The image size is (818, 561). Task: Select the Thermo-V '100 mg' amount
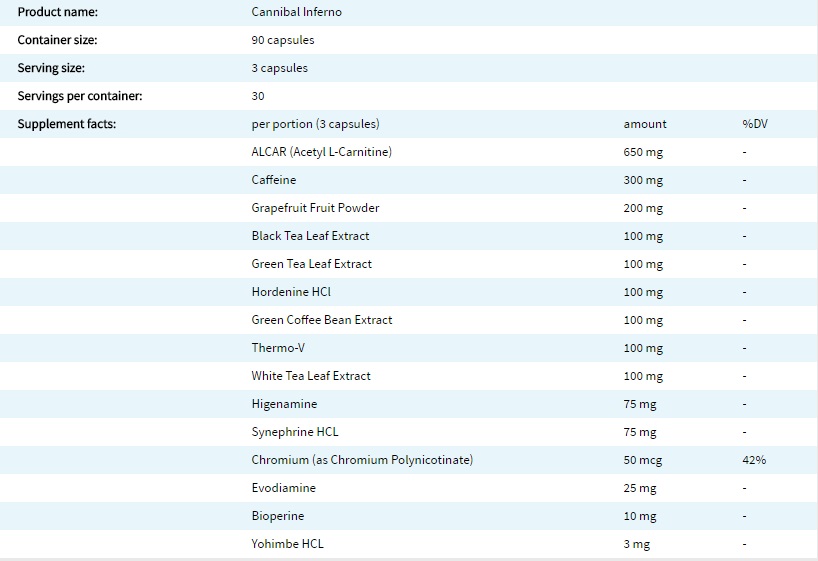click(643, 349)
